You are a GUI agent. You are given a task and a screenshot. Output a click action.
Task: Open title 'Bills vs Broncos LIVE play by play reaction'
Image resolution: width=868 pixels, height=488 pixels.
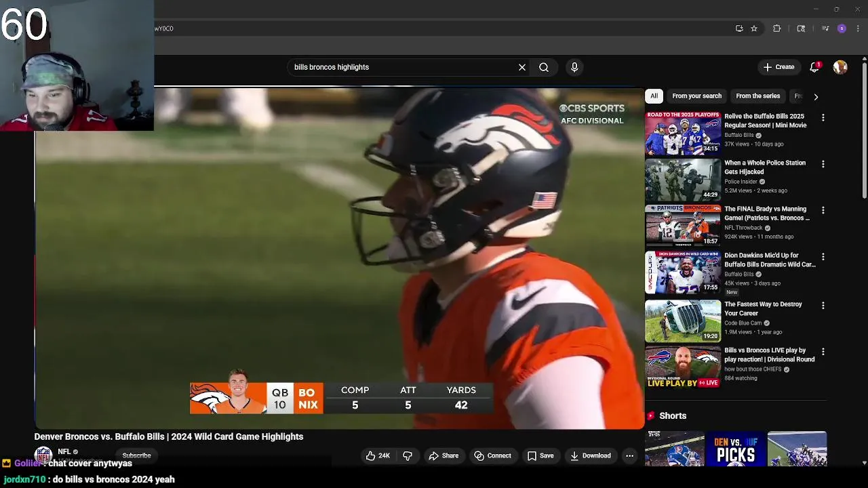770,355
